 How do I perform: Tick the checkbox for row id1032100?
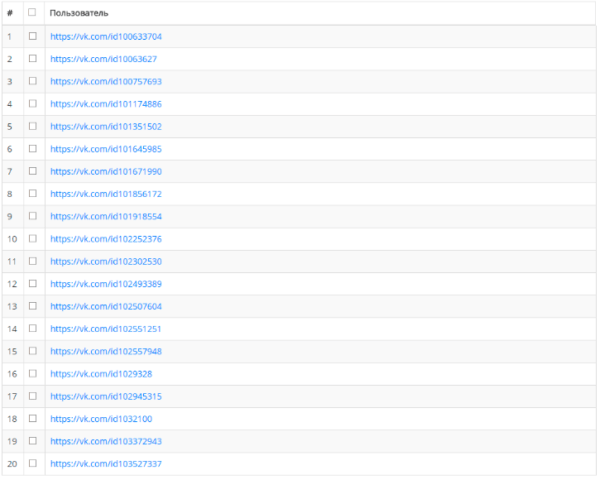33,418
